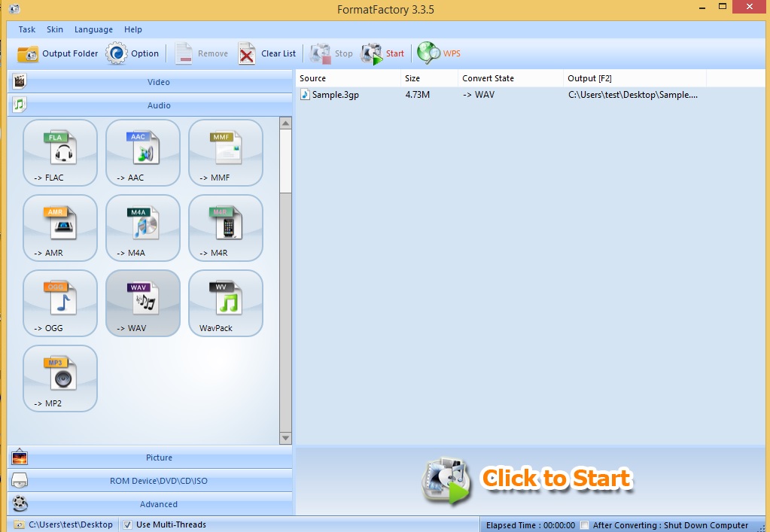Sort the list by Size column header

pyautogui.click(x=430, y=78)
